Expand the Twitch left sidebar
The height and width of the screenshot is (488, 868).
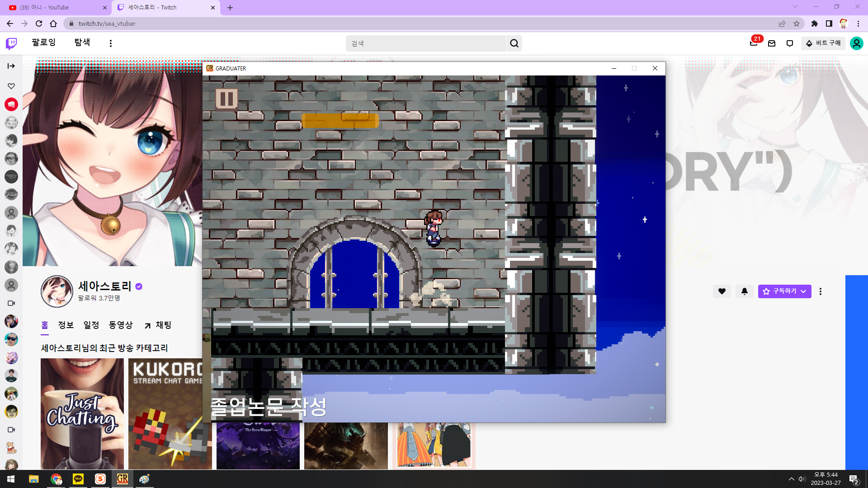point(11,66)
